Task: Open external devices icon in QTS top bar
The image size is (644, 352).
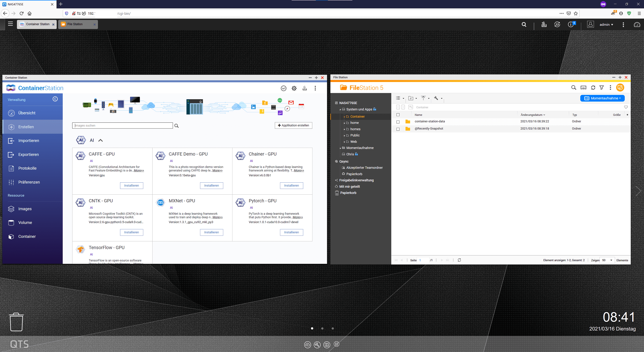Action: click(x=557, y=25)
